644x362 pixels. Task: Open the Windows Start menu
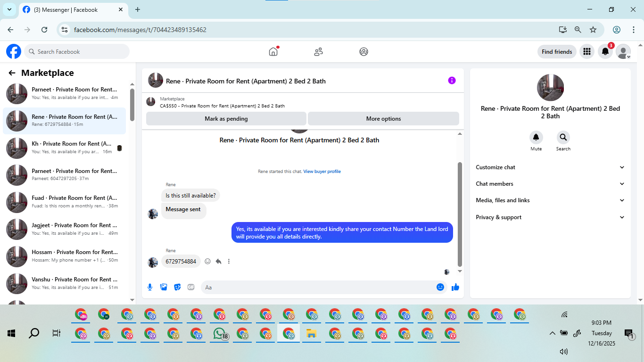point(11,333)
